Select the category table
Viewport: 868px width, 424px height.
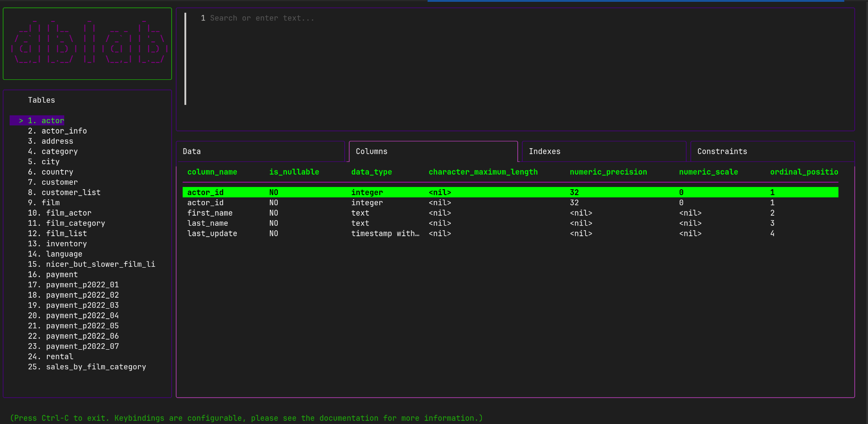[53, 151]
